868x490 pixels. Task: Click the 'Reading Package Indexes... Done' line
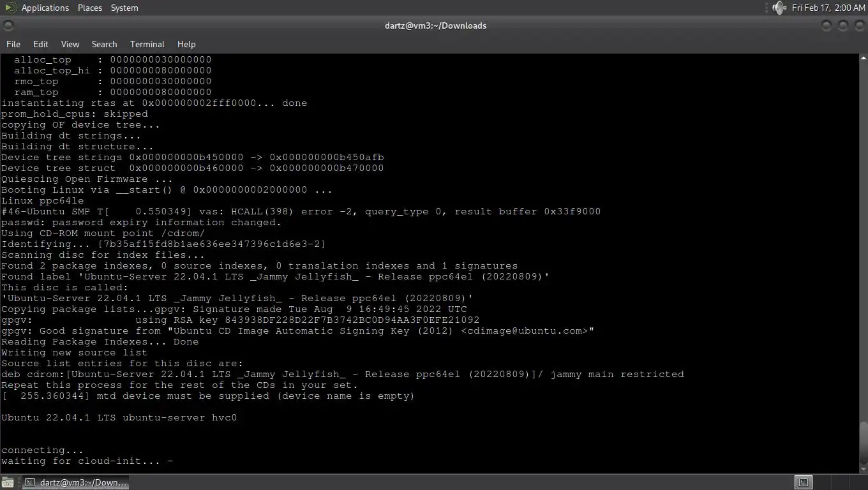pyautogui.click(x=100, y=341)
